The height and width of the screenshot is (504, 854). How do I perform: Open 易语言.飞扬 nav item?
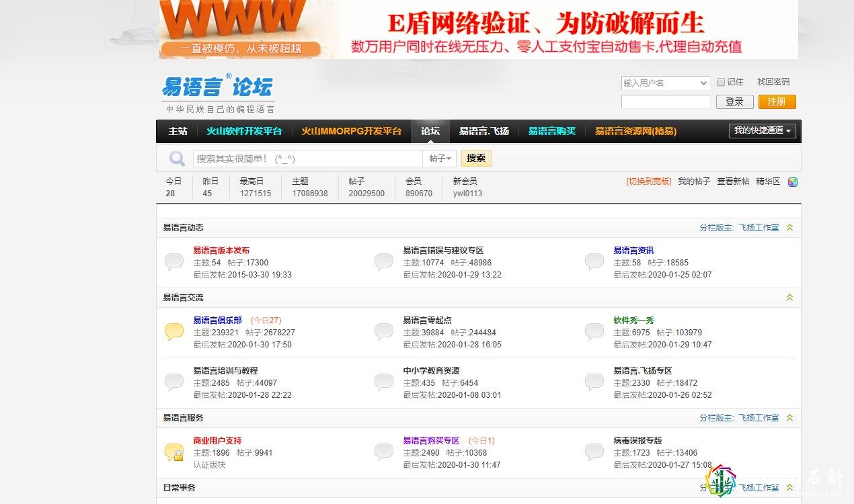pyautogui.click(x=484, y=131)
